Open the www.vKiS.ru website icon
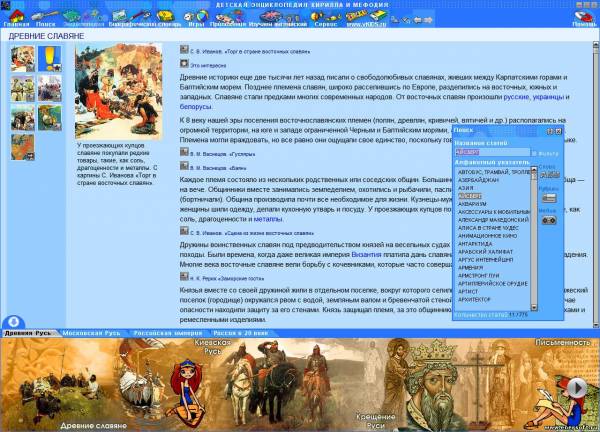Screen dimensions: 600x432 [x=366, y=18]
